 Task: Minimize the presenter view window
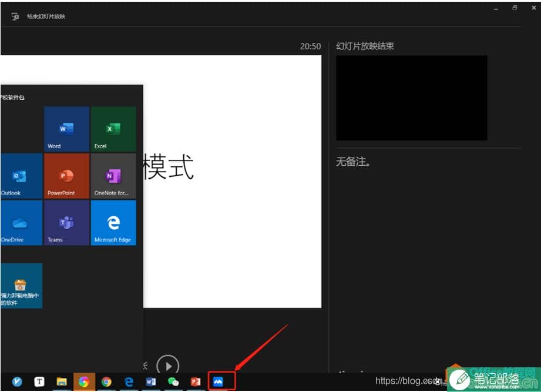[x=496, y=9]
